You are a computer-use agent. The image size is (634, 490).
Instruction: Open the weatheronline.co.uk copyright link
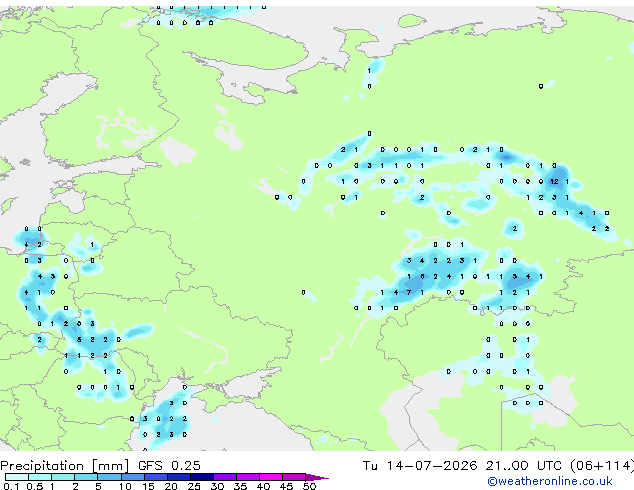click(x=550, y=481)
